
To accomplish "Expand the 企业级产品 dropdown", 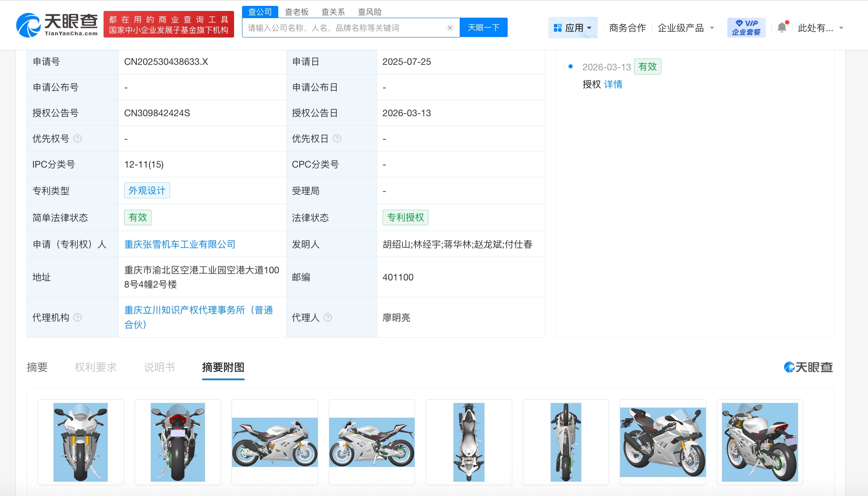I will 681,28.
